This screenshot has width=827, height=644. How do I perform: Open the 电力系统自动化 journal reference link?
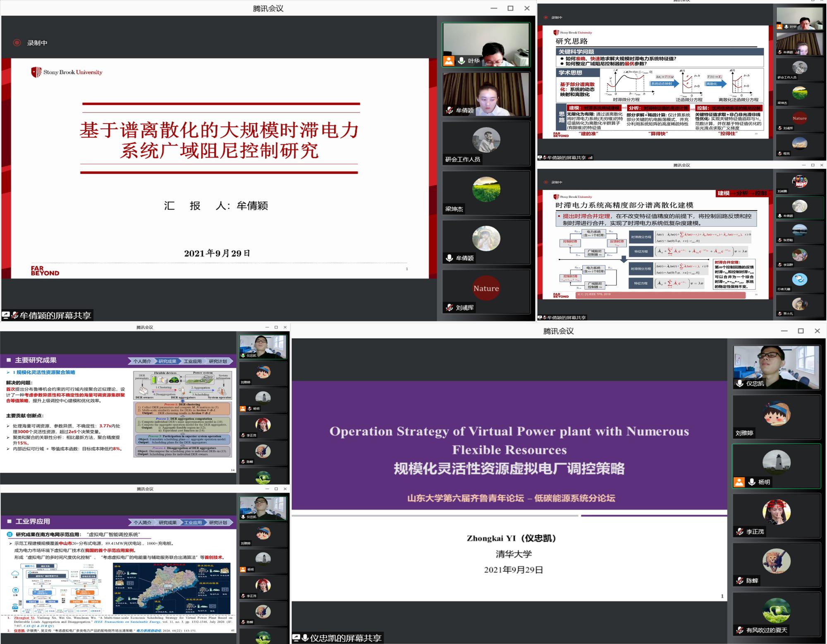pyautogui.click(x=149, y=631)
